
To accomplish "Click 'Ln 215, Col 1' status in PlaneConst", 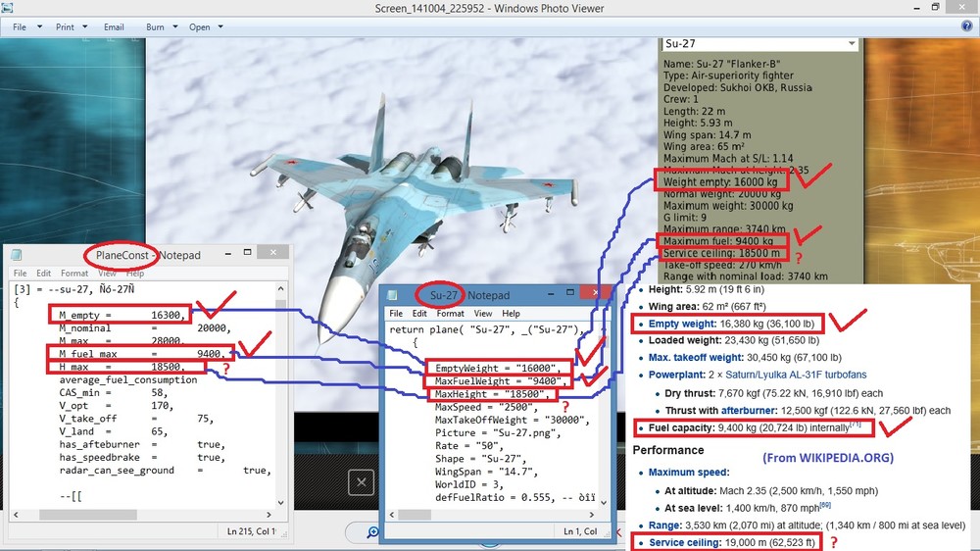I will coord(251,531).
